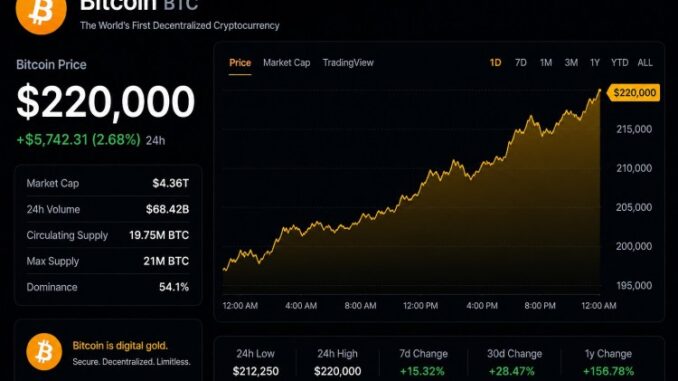Screen dimensions: 678x381
Task: Show ALL price history range
Action: [645, 63]
